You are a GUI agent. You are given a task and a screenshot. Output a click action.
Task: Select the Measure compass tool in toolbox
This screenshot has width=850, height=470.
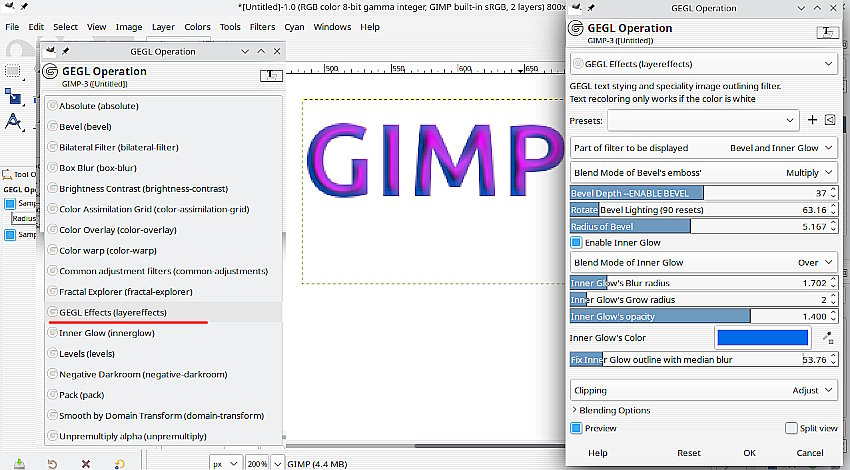click(13, 122)
